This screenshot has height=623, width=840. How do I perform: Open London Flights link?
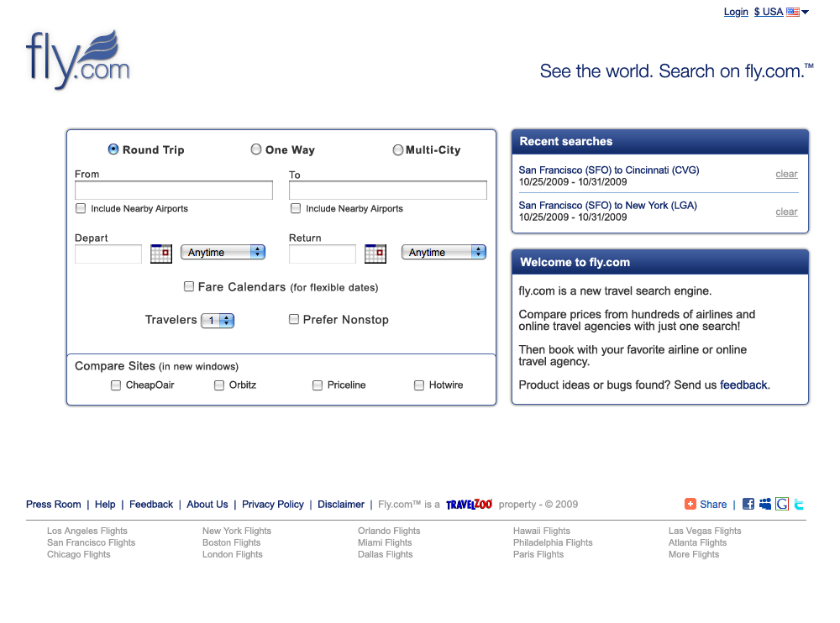233,554
